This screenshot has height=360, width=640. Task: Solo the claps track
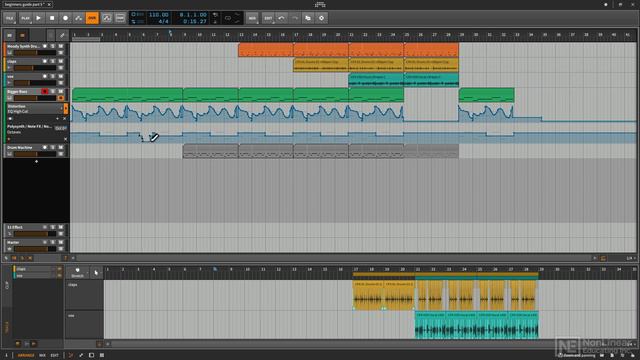pyautogui.click(x=53, y=62)
